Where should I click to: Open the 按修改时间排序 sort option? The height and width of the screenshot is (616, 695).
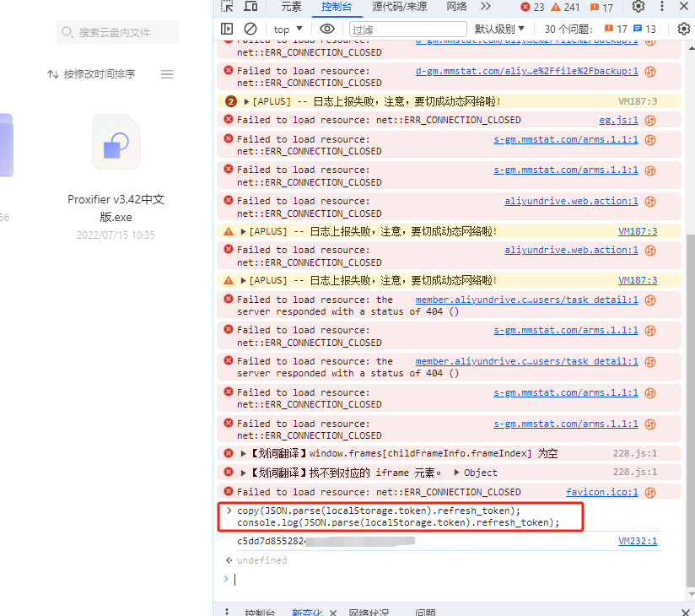91,74
